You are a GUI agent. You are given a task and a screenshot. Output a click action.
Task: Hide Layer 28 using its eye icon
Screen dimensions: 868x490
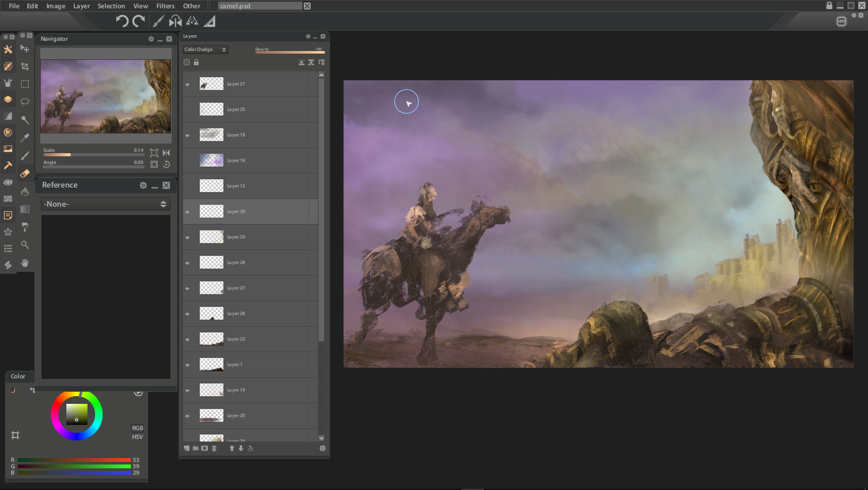(188, 262)
